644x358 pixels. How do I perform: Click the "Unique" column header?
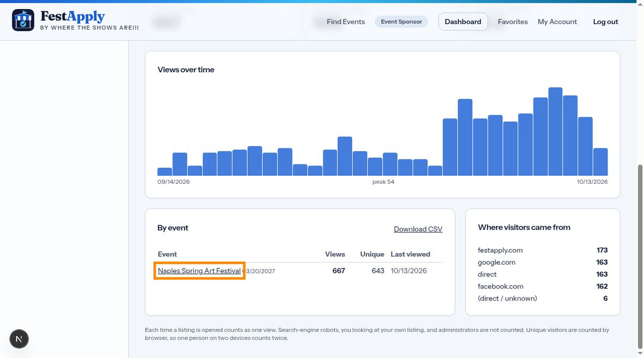(x=372, y=254)
